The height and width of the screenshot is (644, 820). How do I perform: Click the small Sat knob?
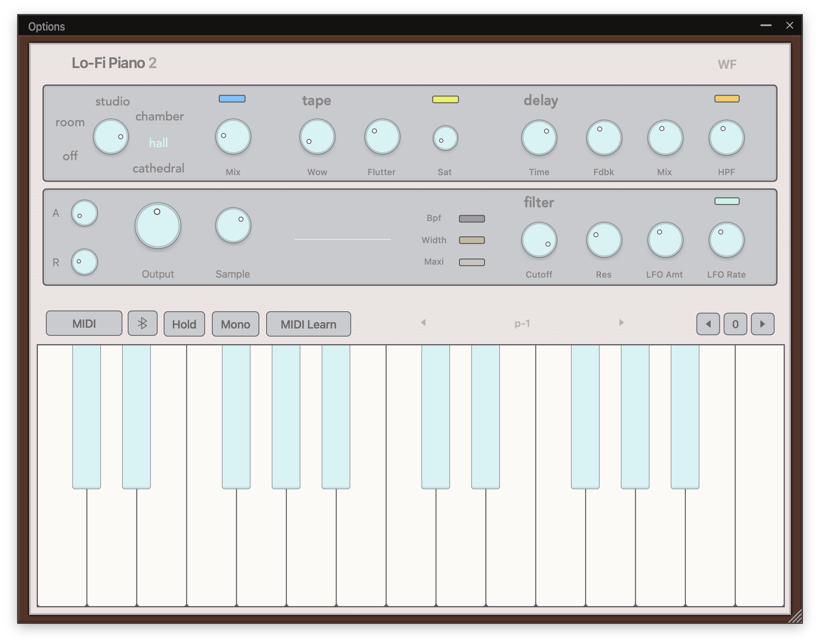[445, 138]
